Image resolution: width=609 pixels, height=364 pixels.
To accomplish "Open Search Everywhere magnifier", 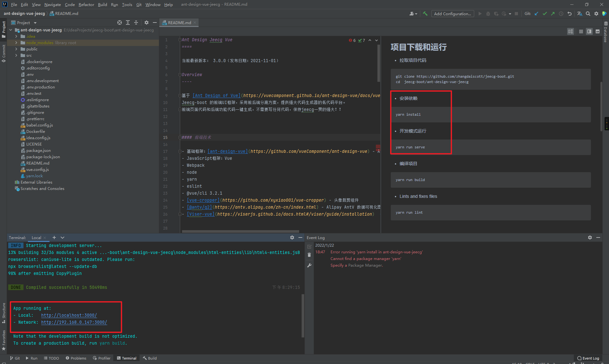I will tap(588, 14).
